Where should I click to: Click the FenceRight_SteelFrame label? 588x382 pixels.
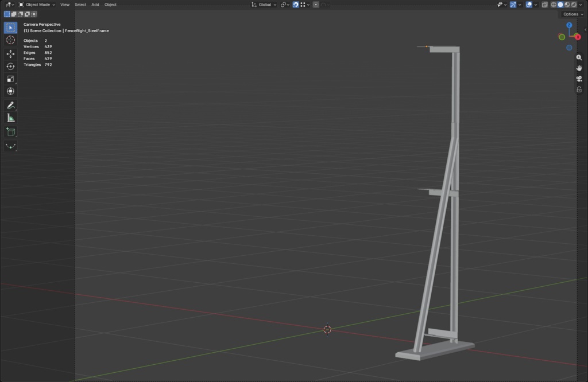point(87,31)
